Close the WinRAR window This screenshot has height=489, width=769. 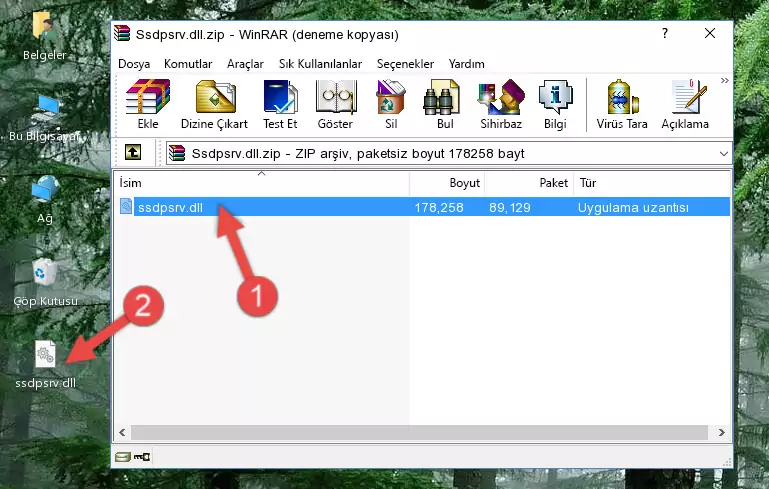click(x=710, y=33)
